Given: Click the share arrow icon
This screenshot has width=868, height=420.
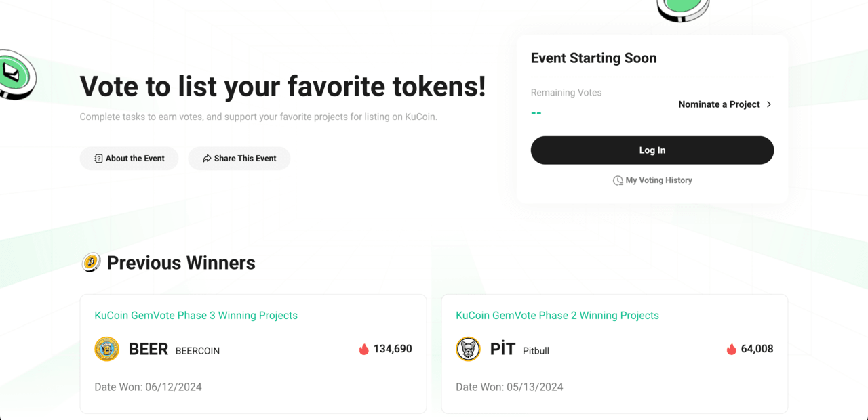Looking at the screenshot, I should pos(207,159).
